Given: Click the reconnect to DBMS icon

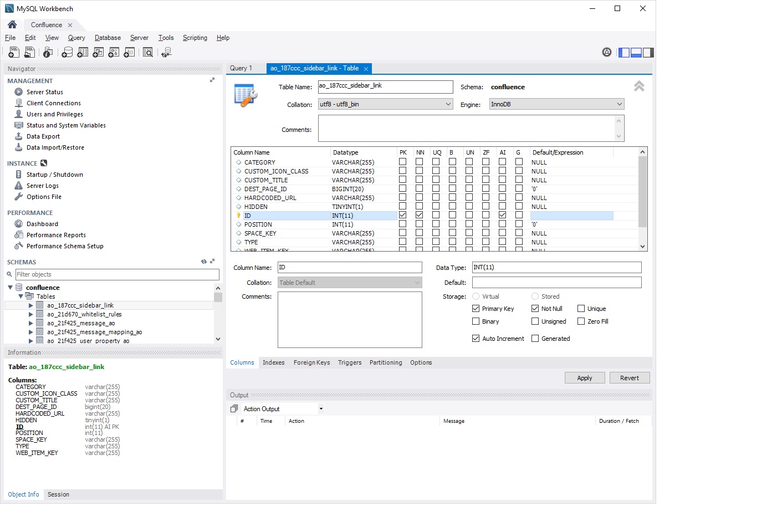Looking at the screenshot, I should click(x=166, y=52).
